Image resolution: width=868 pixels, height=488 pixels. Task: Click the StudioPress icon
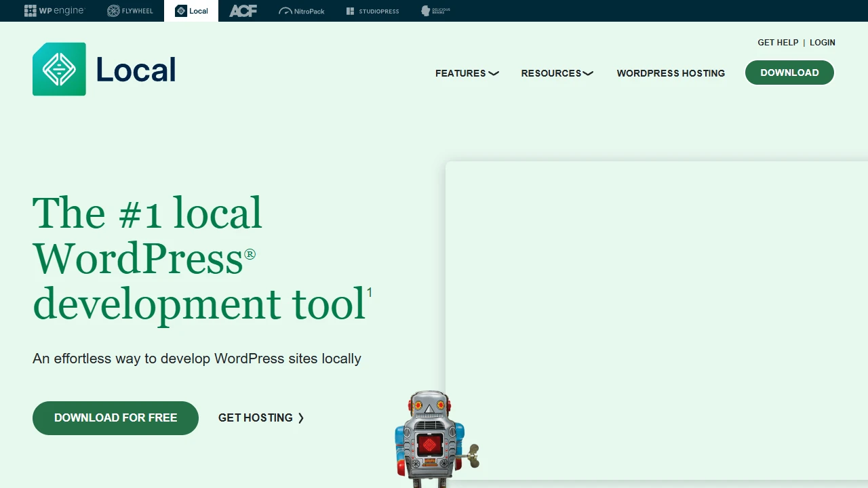(372, 11)
